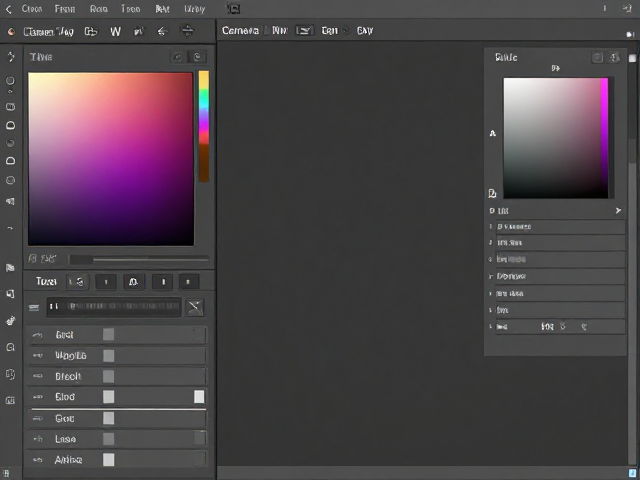This screenshot has width=640, height=480.
Task: Expand the right-pointing arrow below the right color picker
Action: click(618, 211)
